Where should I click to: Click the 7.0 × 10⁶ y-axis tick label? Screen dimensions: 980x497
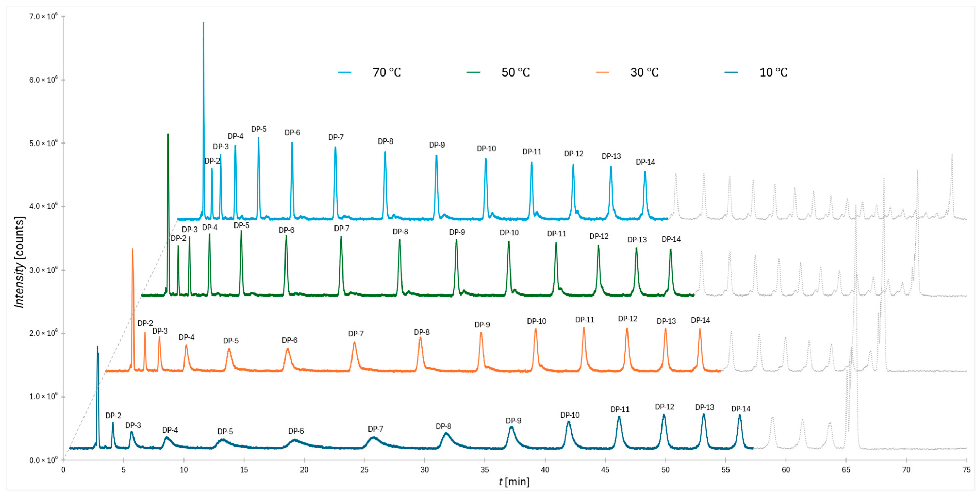point(43,17)
